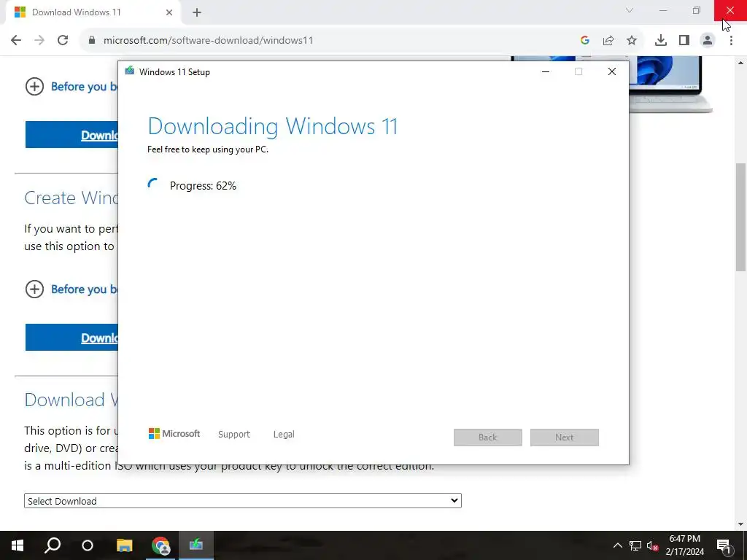Restore down the Chrome window
Screen dimensions: 747x560
tap(697, 10)
